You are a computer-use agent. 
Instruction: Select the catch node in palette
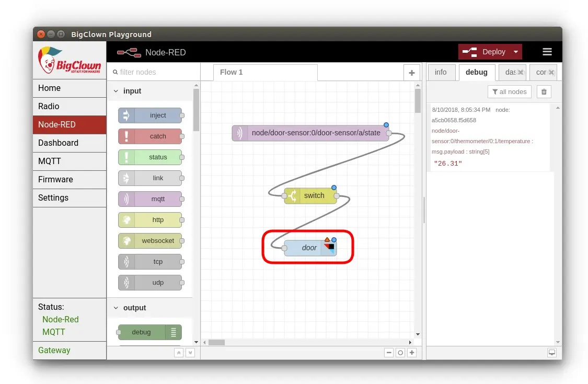pyautogui.click(x=150, y=136)
